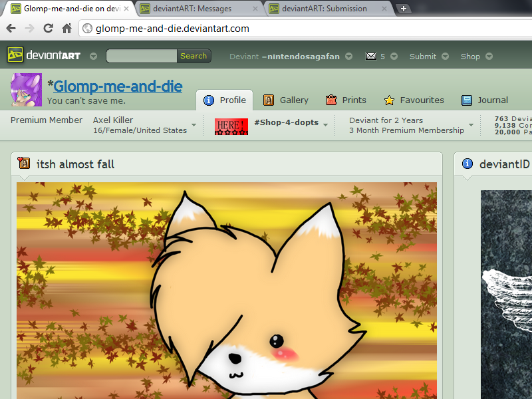Open the messages envelope icon
The height and width of the screenshot is (399, 532).
click(371, 57)
